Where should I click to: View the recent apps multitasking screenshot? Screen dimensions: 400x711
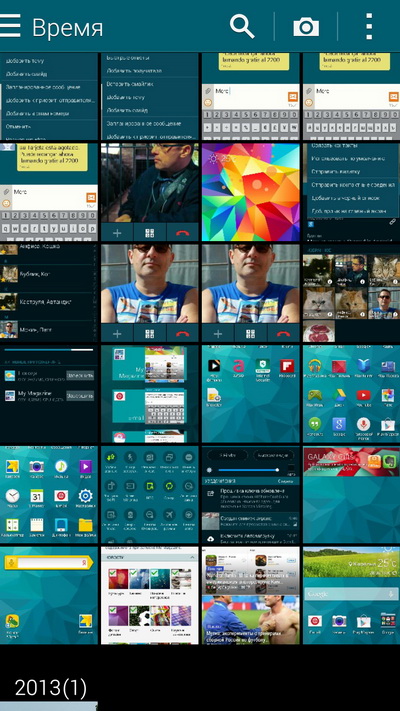pos(150,394)
